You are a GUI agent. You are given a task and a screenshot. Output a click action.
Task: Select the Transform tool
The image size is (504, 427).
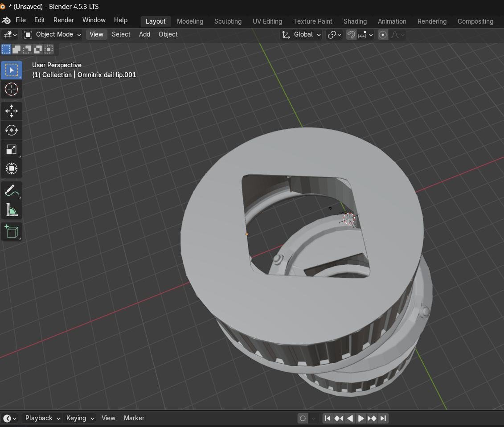pos(12,168)
